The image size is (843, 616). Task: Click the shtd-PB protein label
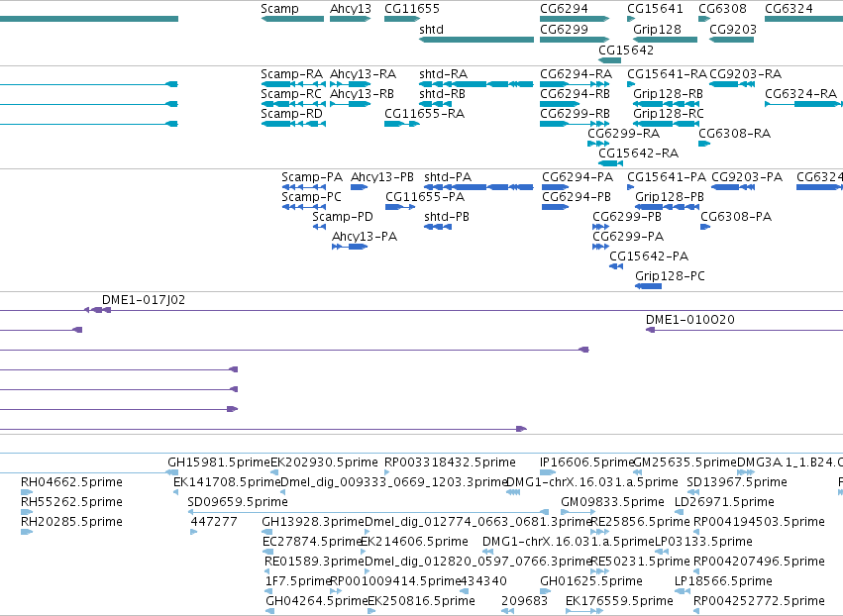coord(447,217)
